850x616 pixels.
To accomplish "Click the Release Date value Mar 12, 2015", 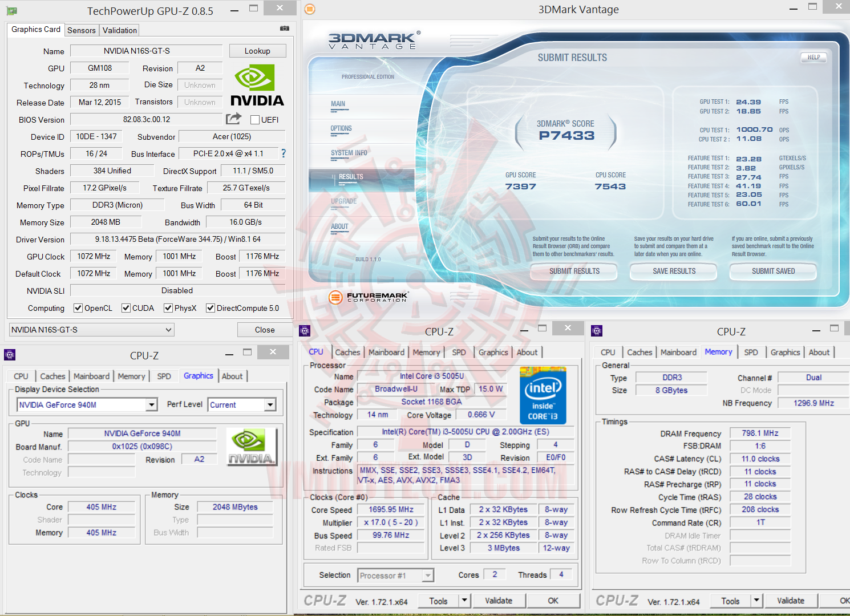I will point(100,102).
